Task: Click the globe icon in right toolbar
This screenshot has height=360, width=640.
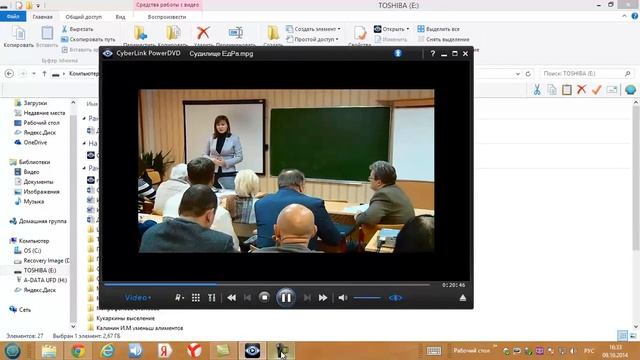Action: click(630, 90)
